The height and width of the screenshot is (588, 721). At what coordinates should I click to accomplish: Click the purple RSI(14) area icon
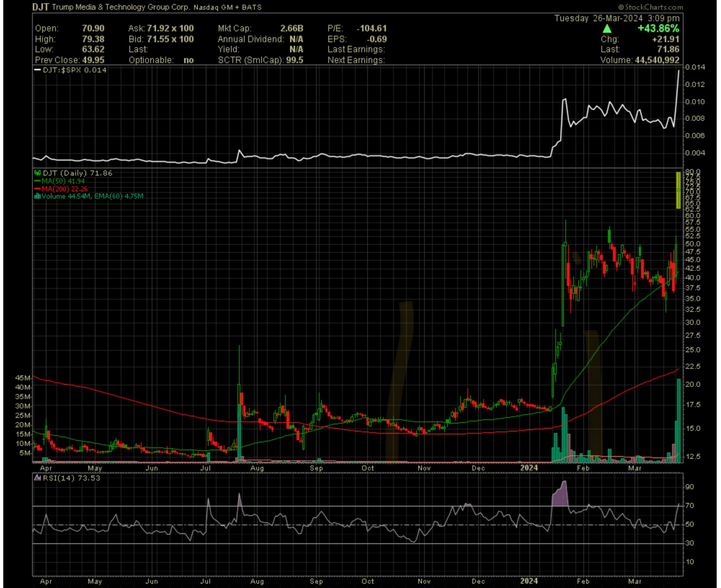[x=37, y=478]
